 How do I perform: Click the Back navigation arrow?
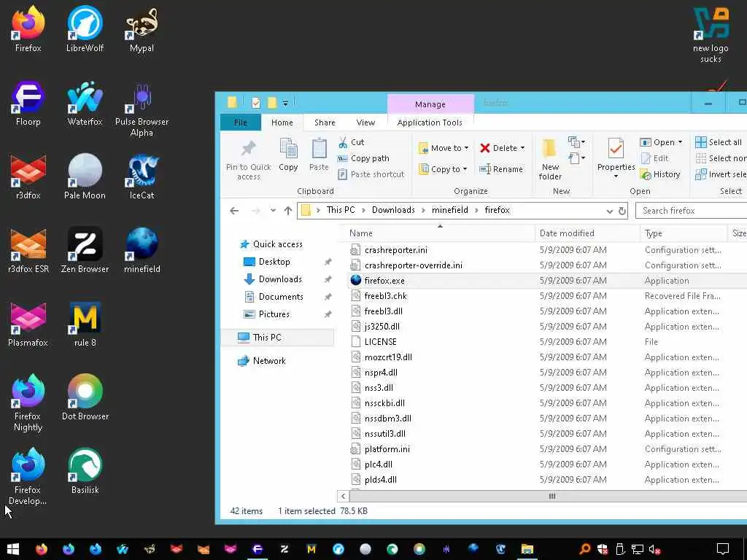tap(234, 211)
